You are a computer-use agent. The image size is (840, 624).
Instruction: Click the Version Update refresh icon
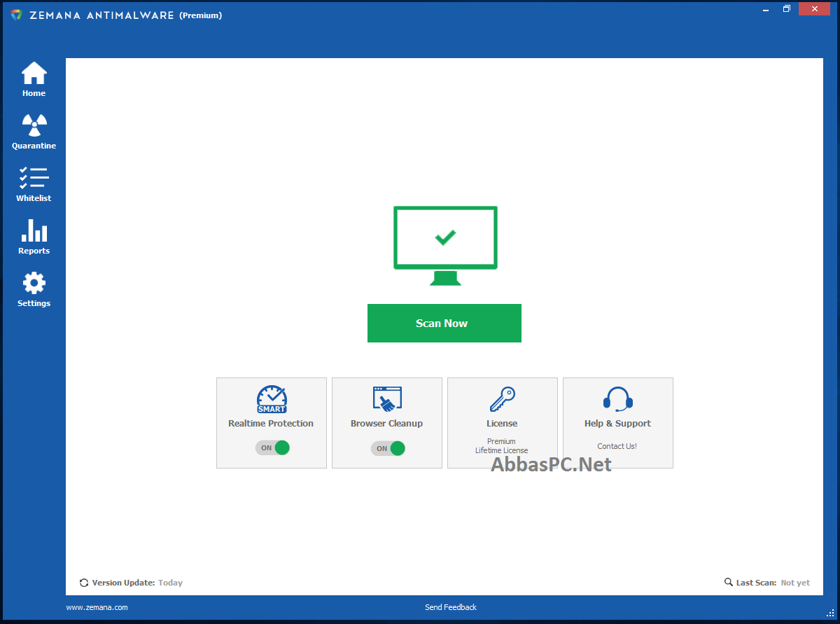[84, 583]
